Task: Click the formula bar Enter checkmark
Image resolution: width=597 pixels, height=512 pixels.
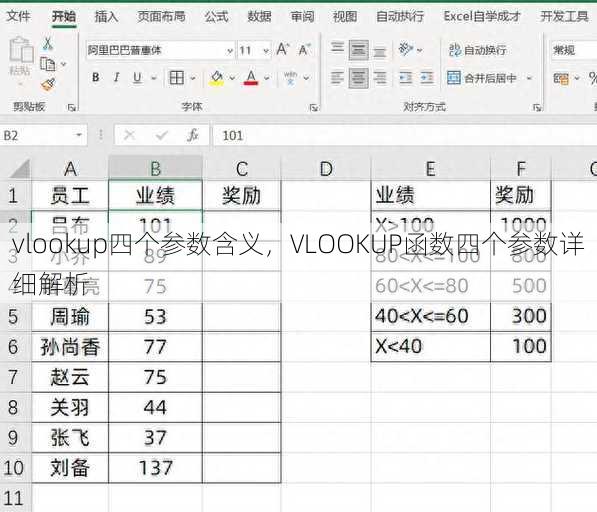Action: click(161, 135)
